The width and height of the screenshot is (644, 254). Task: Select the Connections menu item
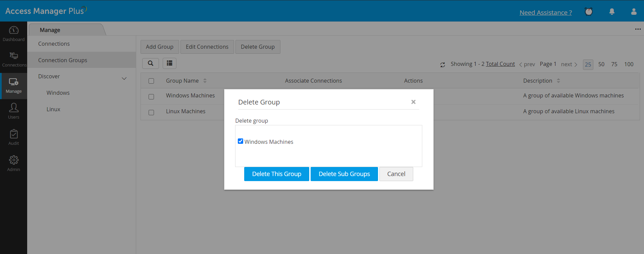tap(54, 44)
